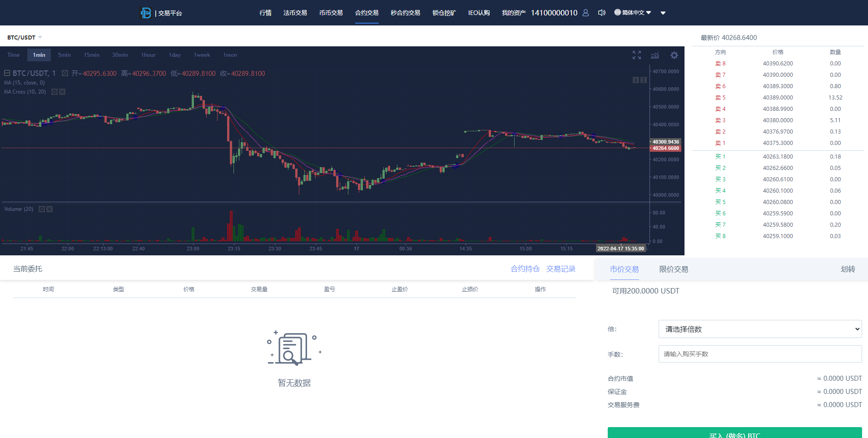Toggle auto-fit price scale
The width and height of the screenshot is (868, 438).
click(644, 80)
